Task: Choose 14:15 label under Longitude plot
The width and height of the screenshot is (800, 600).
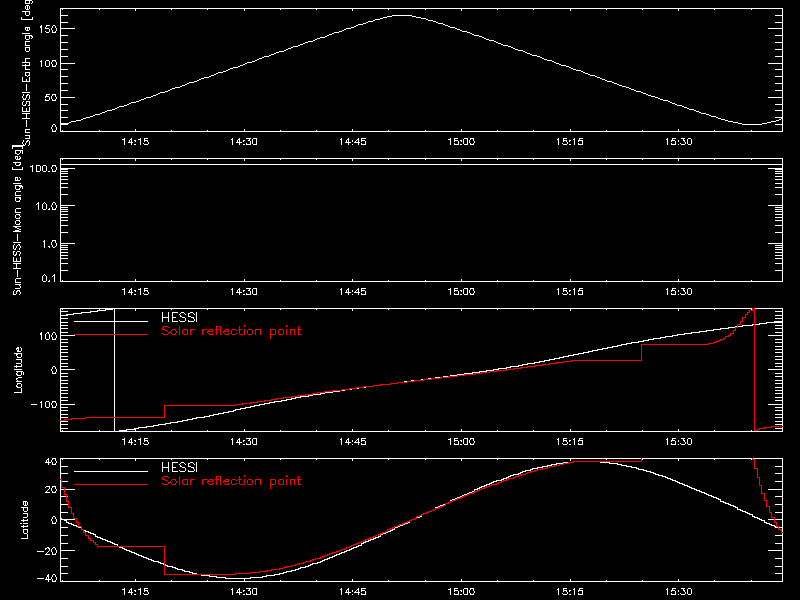Action: point(135,442)
